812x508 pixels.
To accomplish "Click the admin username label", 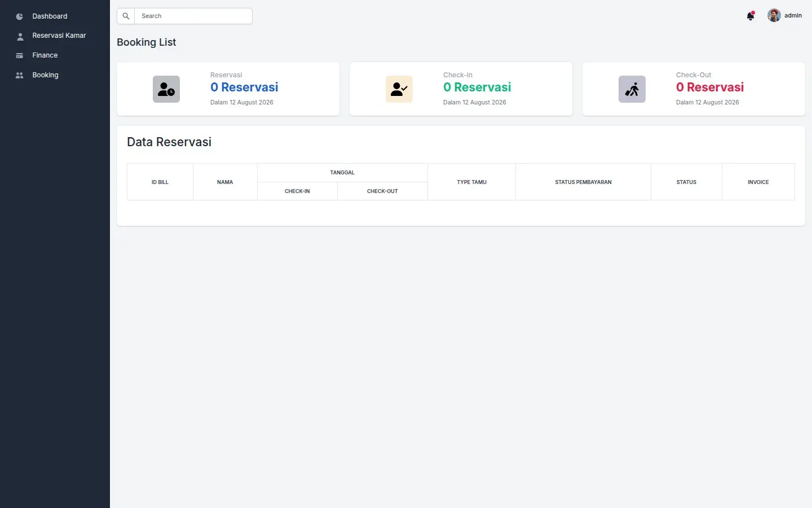I will point(793,15).
